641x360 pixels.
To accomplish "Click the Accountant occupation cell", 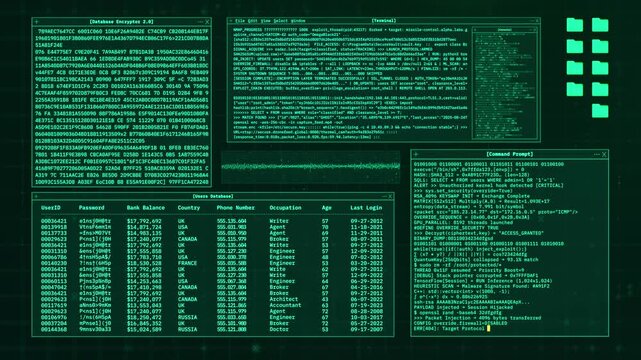I will [285, 305].
